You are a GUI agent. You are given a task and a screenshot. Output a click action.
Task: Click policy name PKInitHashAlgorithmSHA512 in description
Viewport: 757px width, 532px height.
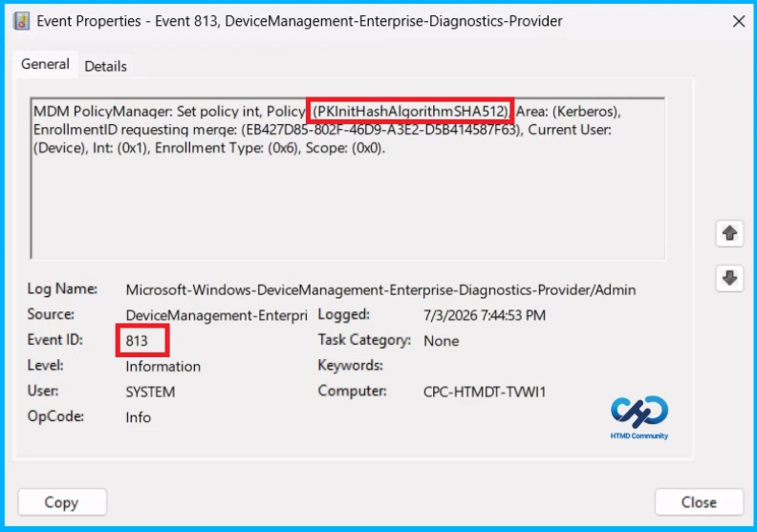click(x=410, y=112)
